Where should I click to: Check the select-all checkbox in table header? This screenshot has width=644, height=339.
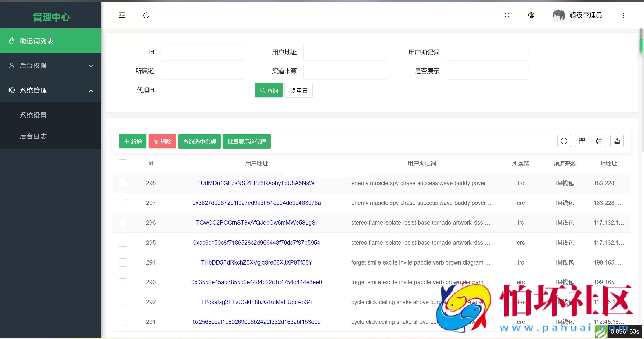tap(123, 163)
